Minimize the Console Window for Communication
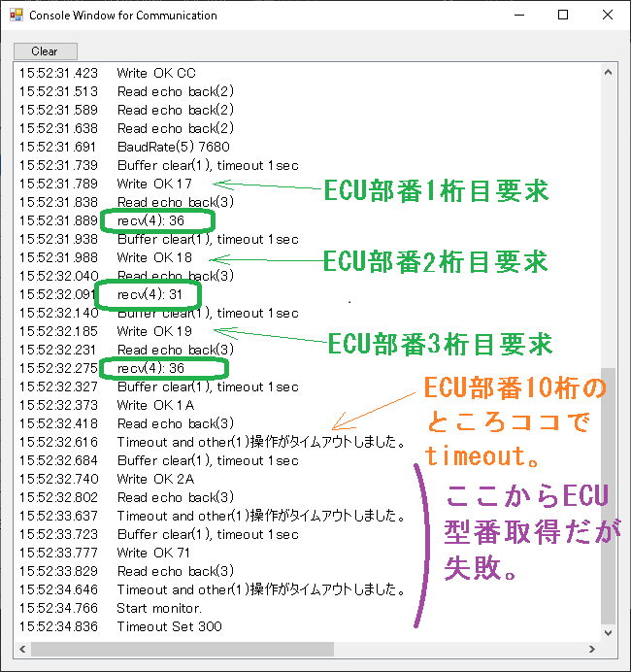The height and width of the screenshot is (672, 631). [x=519, y=15]
